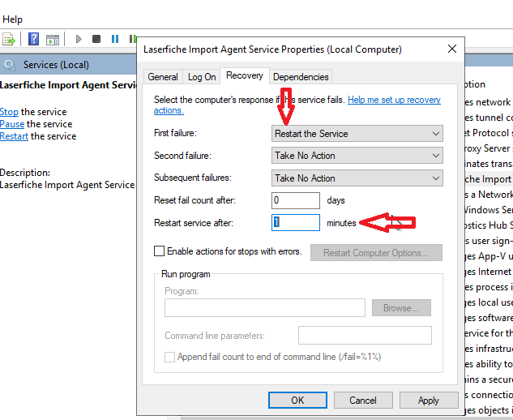Open the First failure dropdown
513x420 pixels.
pos(357,134)
